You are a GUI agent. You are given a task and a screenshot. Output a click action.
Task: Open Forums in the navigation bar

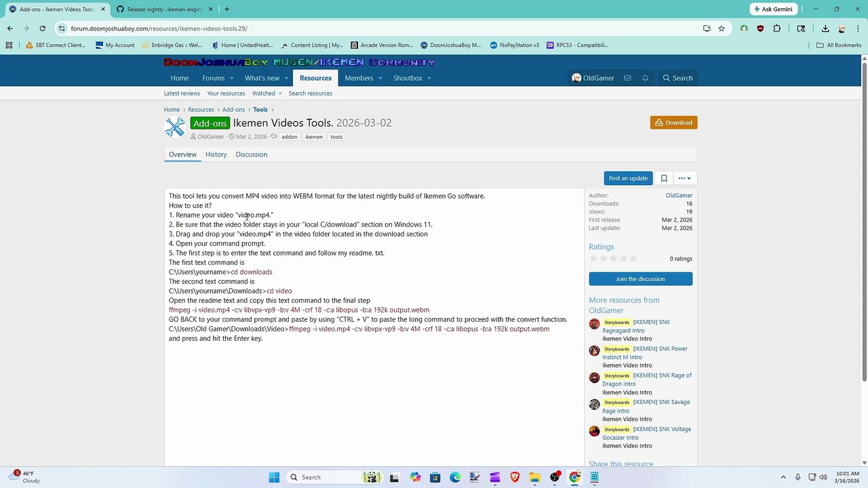pos(213,78)
